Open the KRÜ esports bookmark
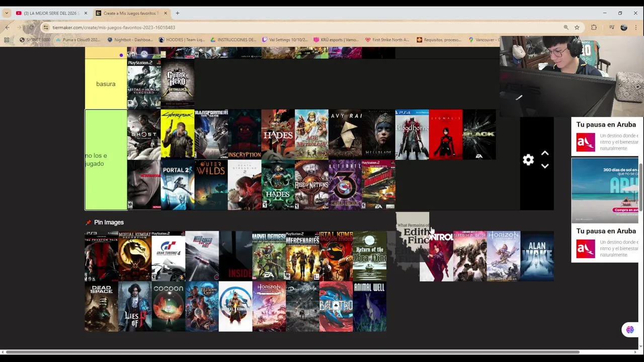Screen dimensions: 644x362 [x=336, y=40]
